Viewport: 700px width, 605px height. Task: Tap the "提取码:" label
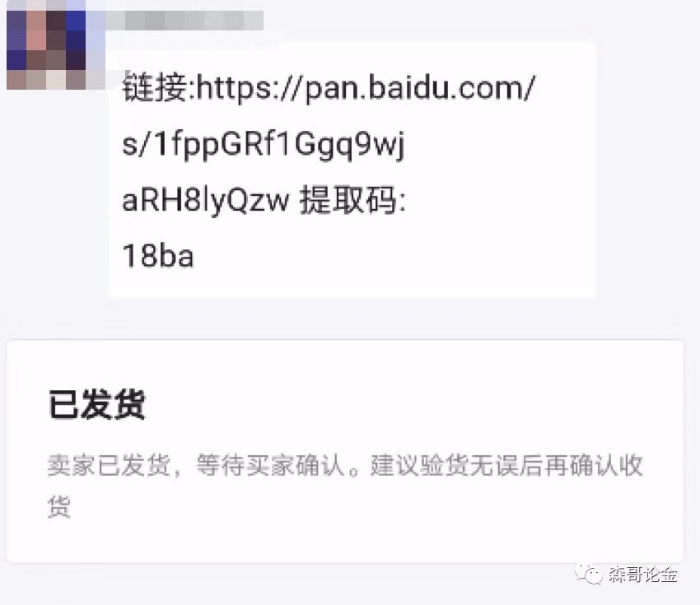352,200
